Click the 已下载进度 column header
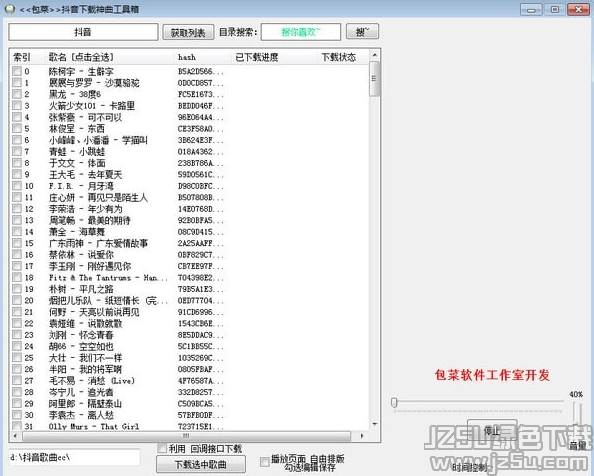594x476 pixels. [274, 57]
